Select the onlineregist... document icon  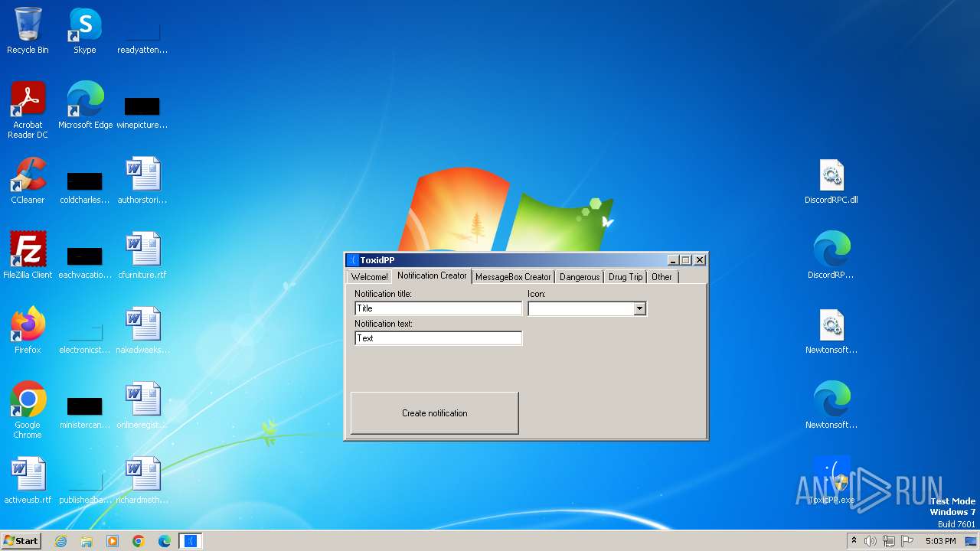(x=142, y=406)
